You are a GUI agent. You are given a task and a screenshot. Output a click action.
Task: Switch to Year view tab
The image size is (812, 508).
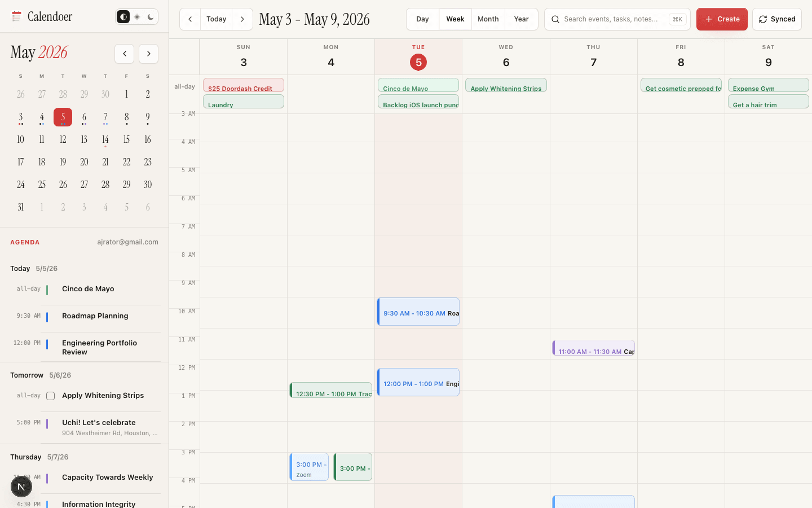click(x=522, y=19)
